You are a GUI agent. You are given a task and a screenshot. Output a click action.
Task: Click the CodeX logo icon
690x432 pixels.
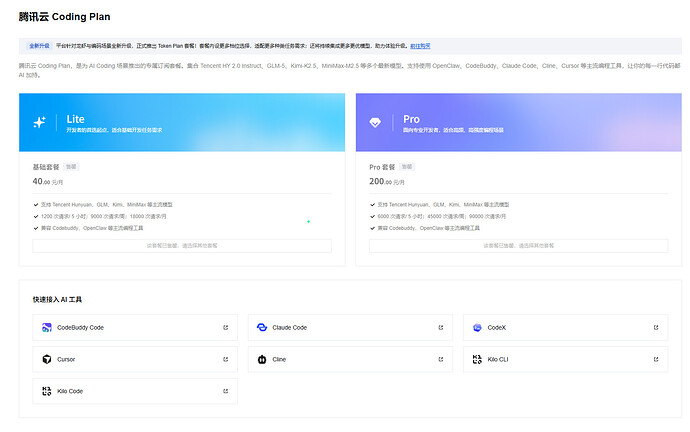477,327
